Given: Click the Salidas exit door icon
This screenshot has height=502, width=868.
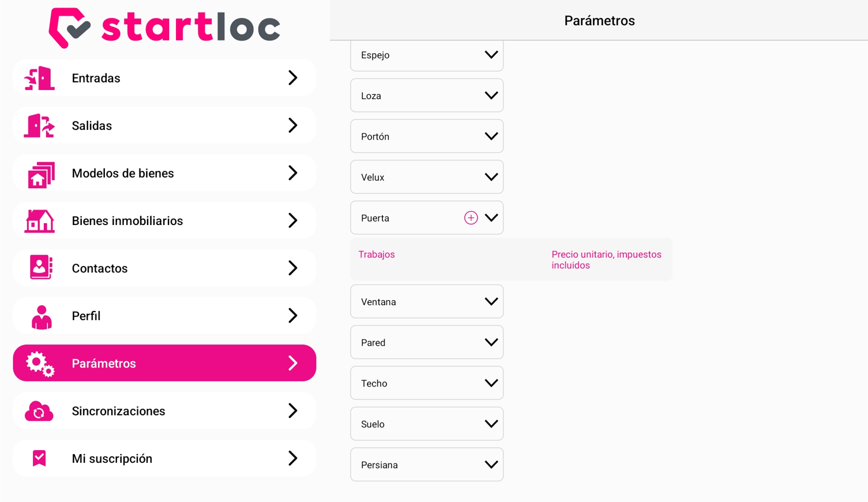Looking at the screenshot, I should (39, 125).
